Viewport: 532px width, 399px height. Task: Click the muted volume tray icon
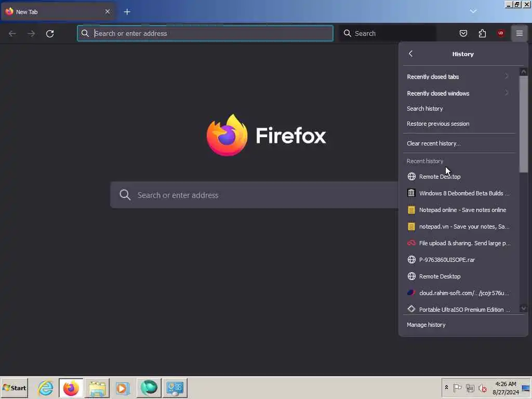pyautogui.click(x=482, y=388)
